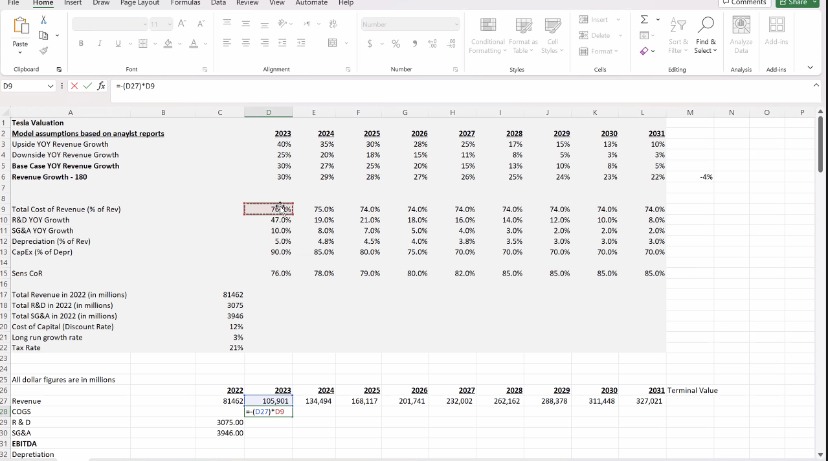Screen dimensions: 828x461
Task: Open the font name combo box
Action: pyautogui.click(x=110, y=24)
